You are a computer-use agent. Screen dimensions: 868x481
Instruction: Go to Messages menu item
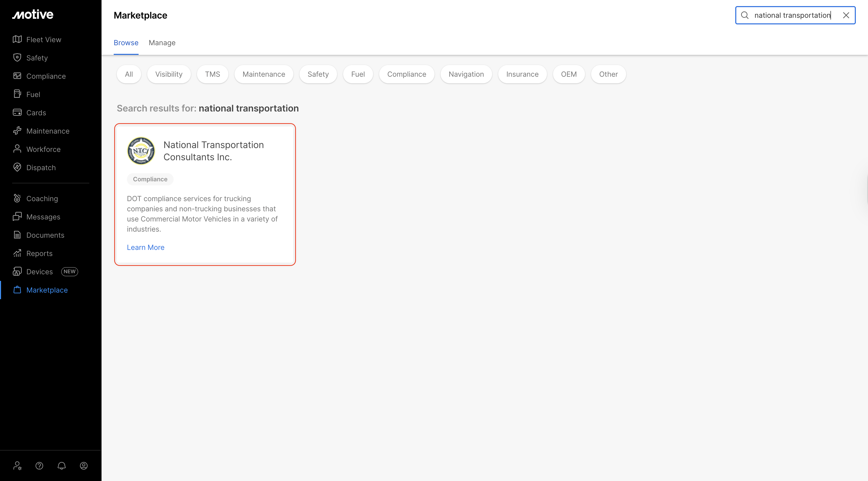(x=43, y=217)
